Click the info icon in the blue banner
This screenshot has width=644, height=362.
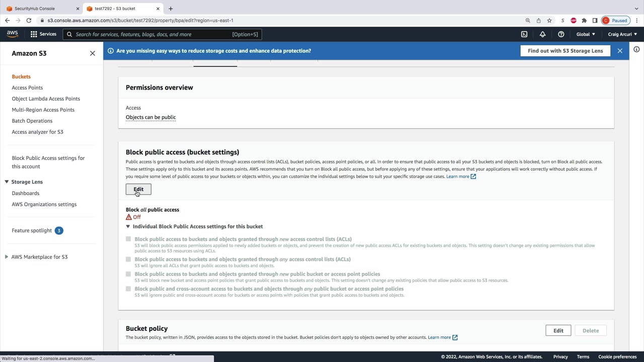[111, 51]
